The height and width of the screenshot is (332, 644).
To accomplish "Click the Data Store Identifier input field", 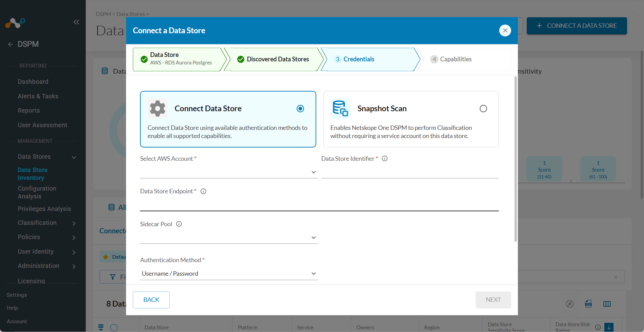I will point(410,172).
